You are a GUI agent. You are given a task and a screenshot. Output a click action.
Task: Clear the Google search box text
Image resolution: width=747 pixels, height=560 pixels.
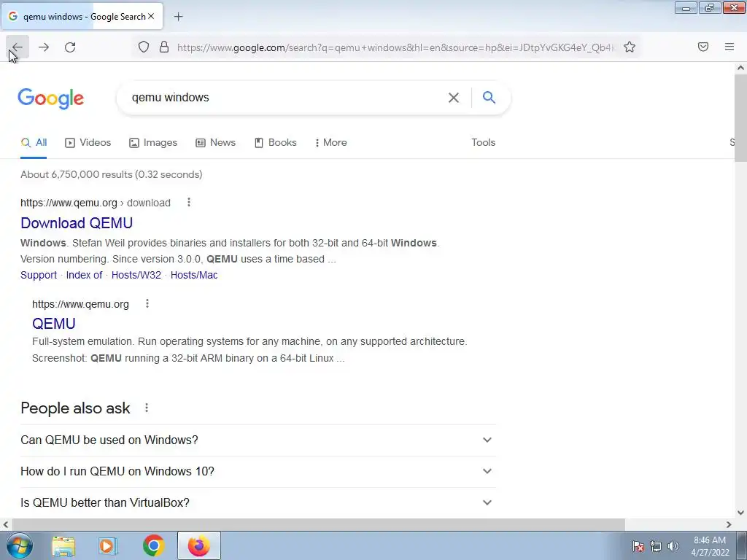click(x=454, y=98)
